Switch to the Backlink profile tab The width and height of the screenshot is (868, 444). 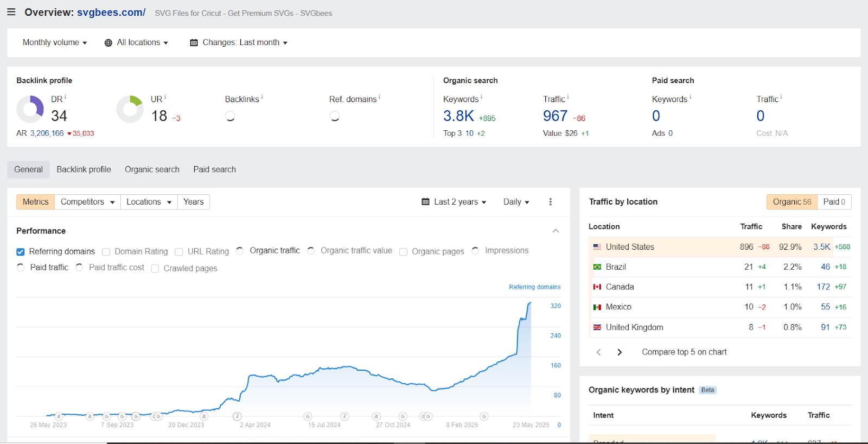[84, 169]
